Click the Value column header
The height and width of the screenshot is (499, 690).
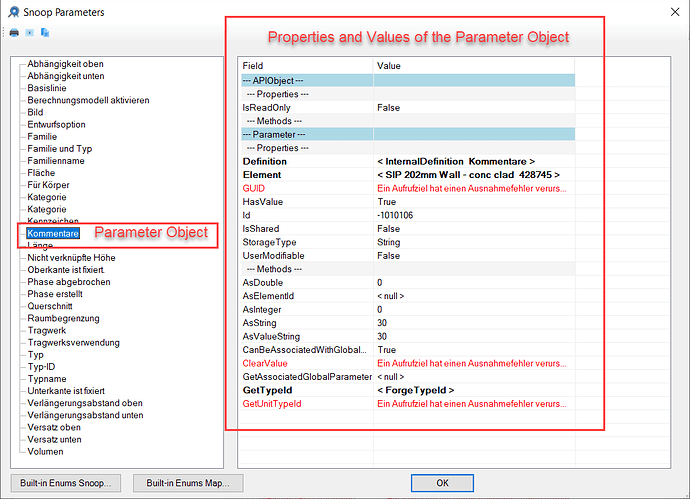tap(474, 66)
